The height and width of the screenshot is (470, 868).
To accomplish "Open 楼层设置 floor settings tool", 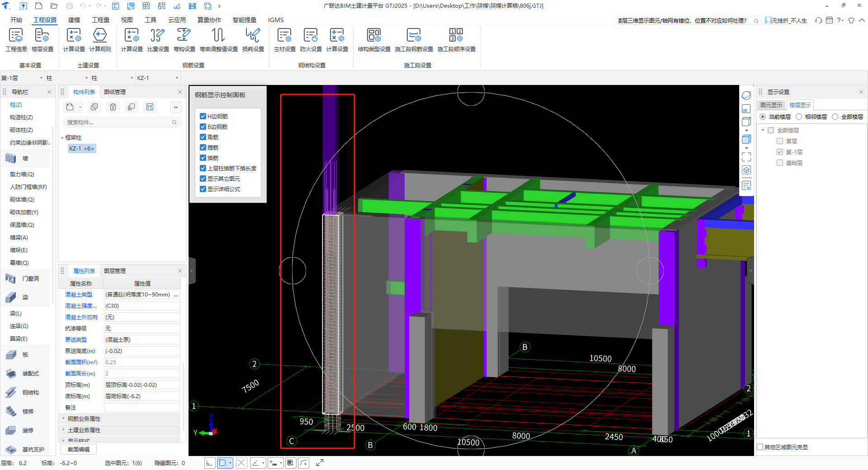I will point(42,40).
